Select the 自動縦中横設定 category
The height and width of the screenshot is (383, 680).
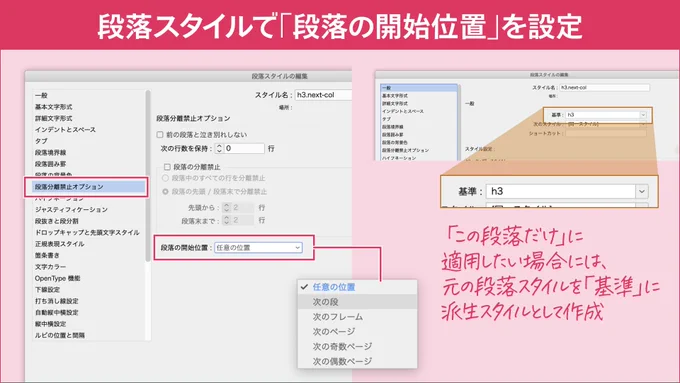click(57, 312)
